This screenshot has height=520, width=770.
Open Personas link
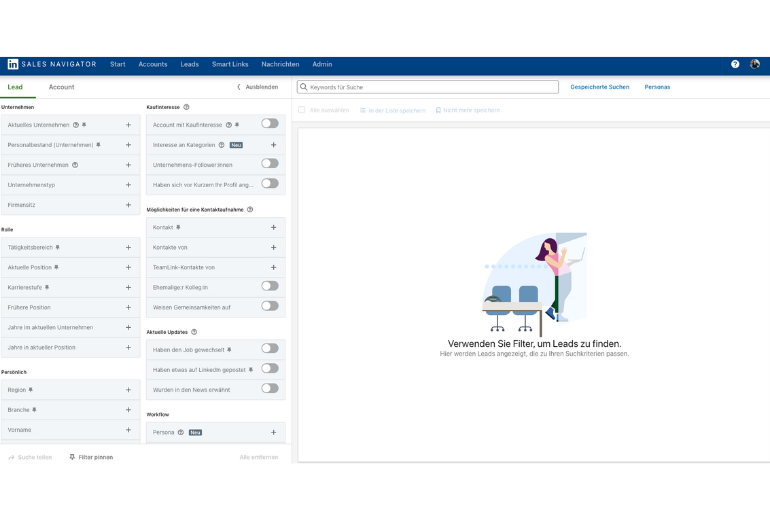(x=657, y=87)
